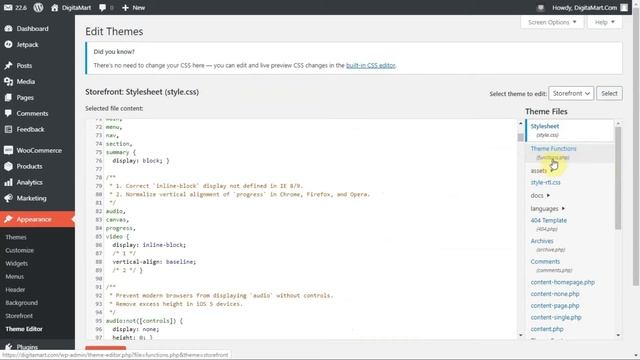Image resolution: width=640 pixels, height=360 pixels.
Task: Open content-none.php file
Action: (x=555, y=294)
